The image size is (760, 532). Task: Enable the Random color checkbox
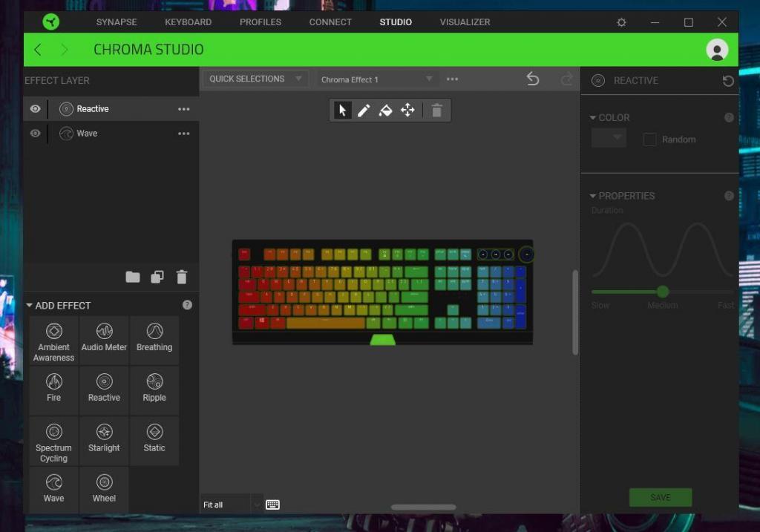point(649,139)
